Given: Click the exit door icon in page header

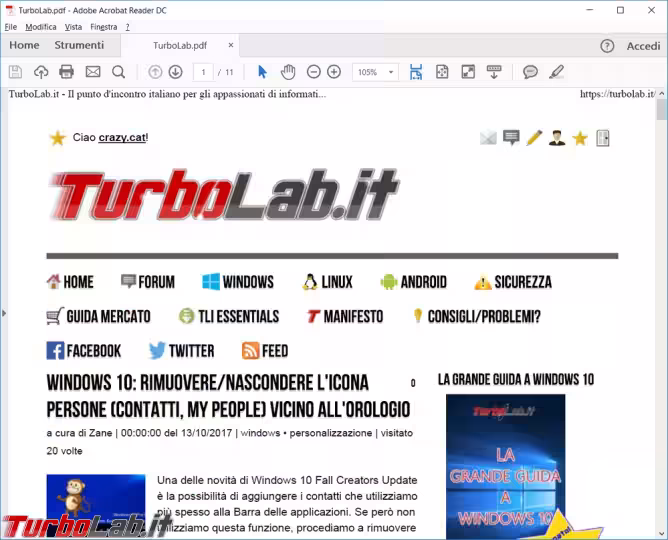Looking at the screenshot, I should (603, 138).
